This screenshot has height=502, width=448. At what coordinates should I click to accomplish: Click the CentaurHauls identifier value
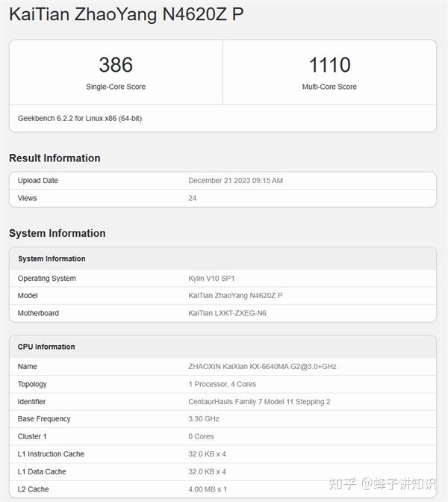(x=259, y=402)
